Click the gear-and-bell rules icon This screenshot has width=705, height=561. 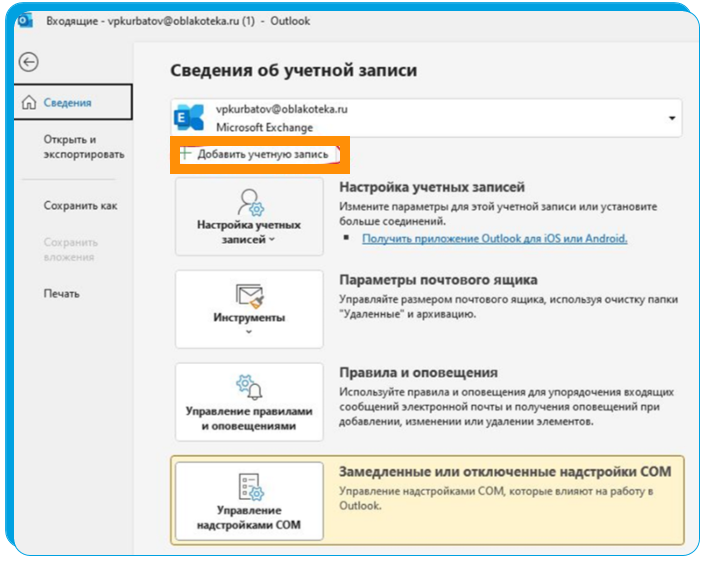249,387
